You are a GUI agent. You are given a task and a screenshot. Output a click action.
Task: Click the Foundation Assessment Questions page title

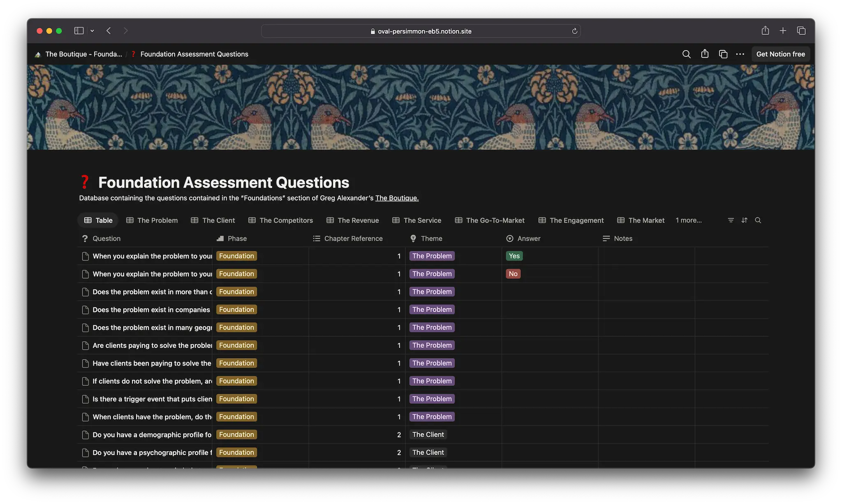click(224, 182)
